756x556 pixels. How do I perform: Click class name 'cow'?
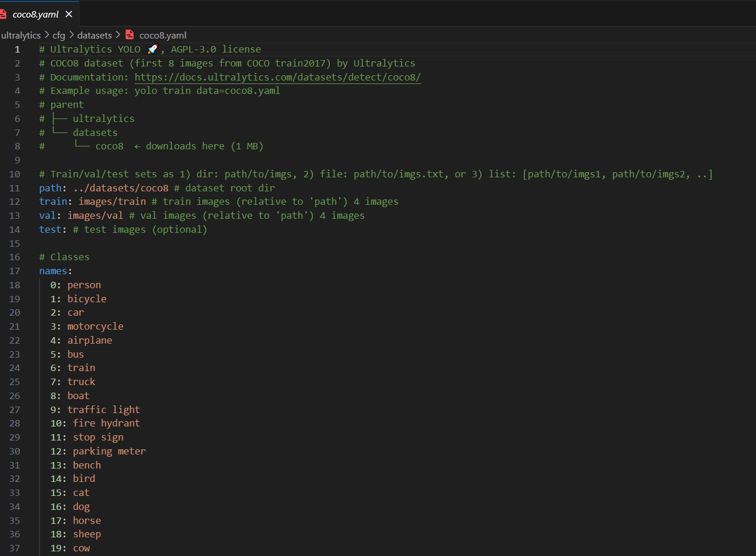81,548
